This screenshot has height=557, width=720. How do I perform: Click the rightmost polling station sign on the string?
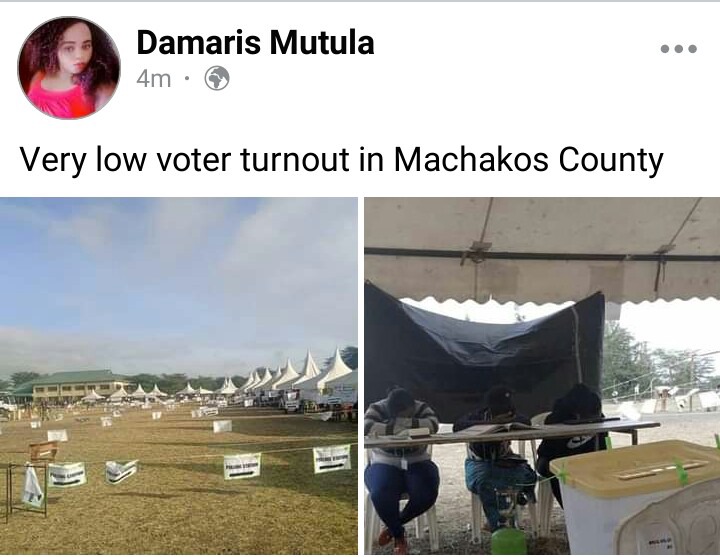point(332,458)
